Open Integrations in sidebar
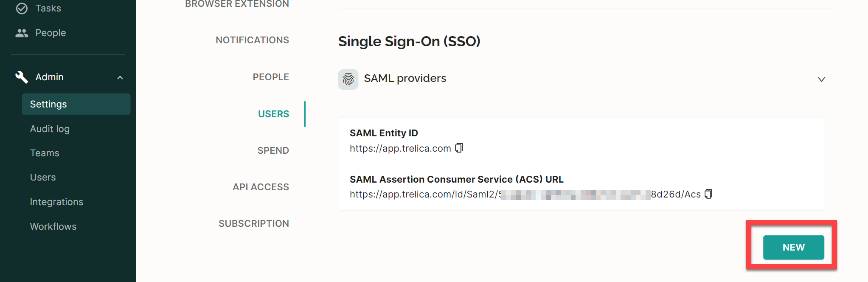The width and height of the screenshot is (868, 282). coord(56,202)
